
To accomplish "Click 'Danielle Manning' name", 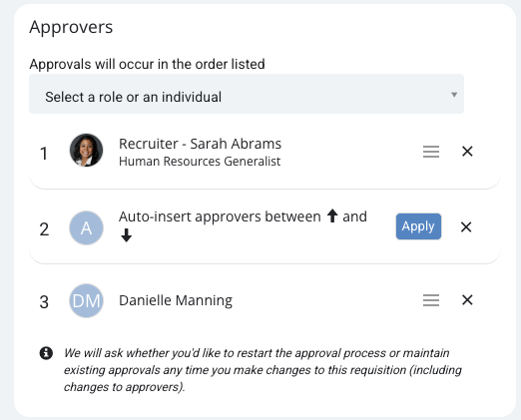I will tap(176, 300).
